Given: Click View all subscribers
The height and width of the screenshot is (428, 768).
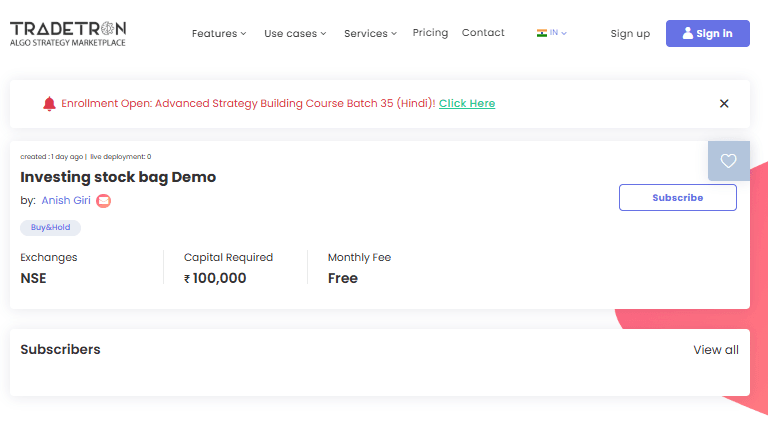Looking at the screenshot, I should (x=716, y=350).
